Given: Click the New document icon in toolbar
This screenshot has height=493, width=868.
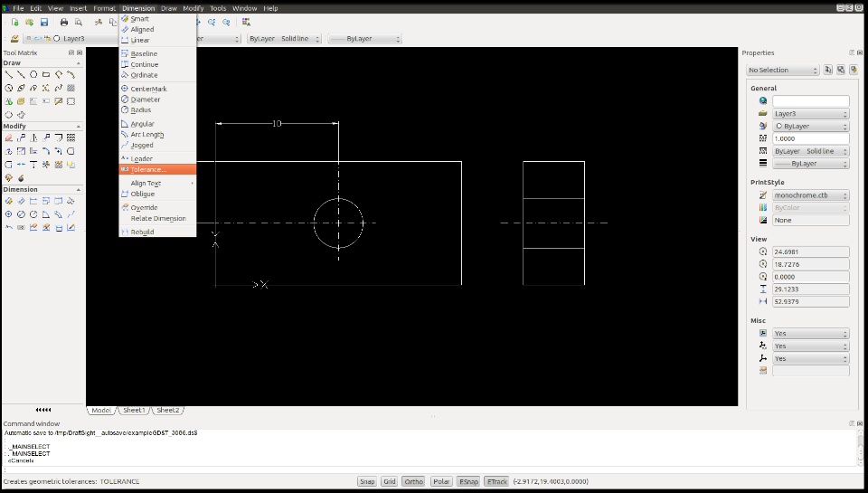Looking at the screenshot, I should point(15,22).
